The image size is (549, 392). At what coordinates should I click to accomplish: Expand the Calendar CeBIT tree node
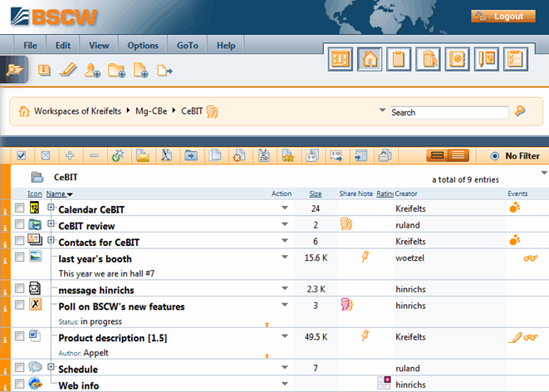point(51,207)
